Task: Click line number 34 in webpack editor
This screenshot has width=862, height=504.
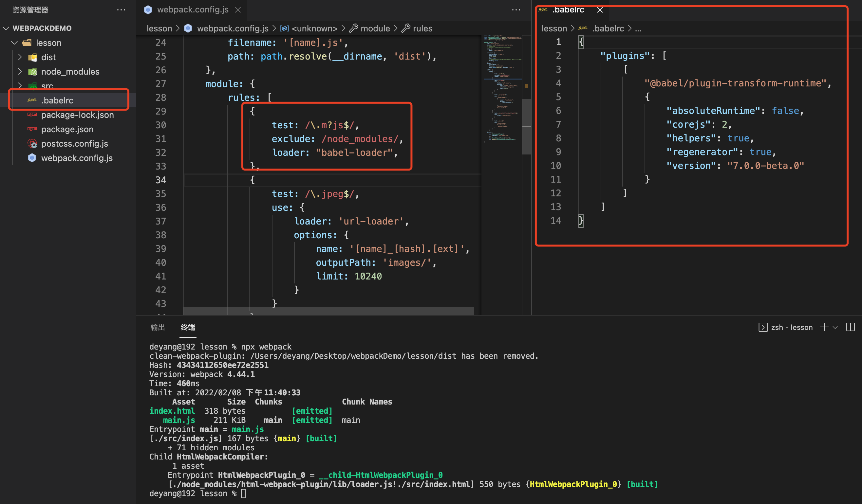Action: (x=161, y=180)
